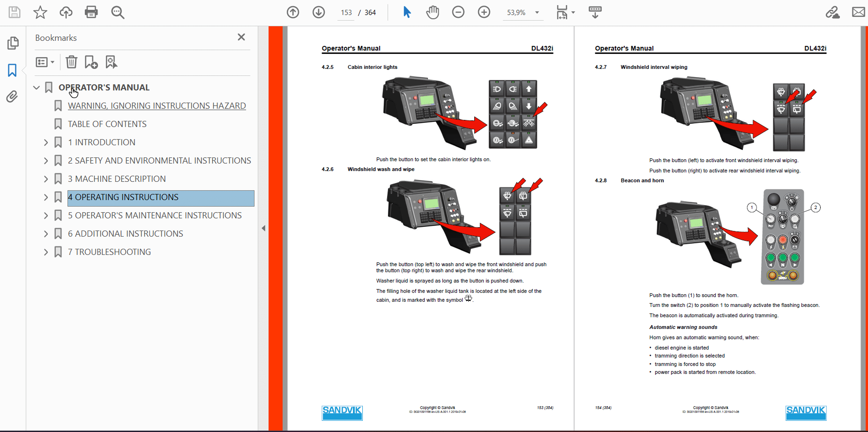Screen dimensions: 868x432
Task: Jump to TABLE OF CONTENTS bookmark
Action: [x=107, y=124]
